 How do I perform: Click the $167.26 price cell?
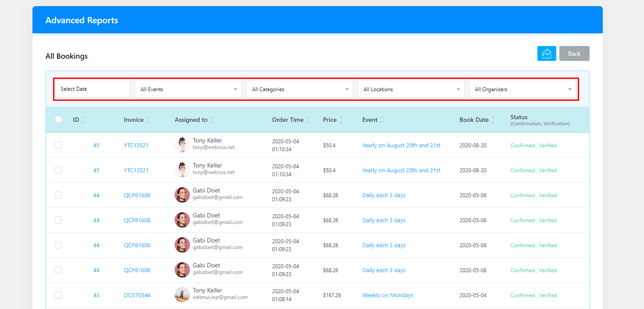tap(332, 295)
